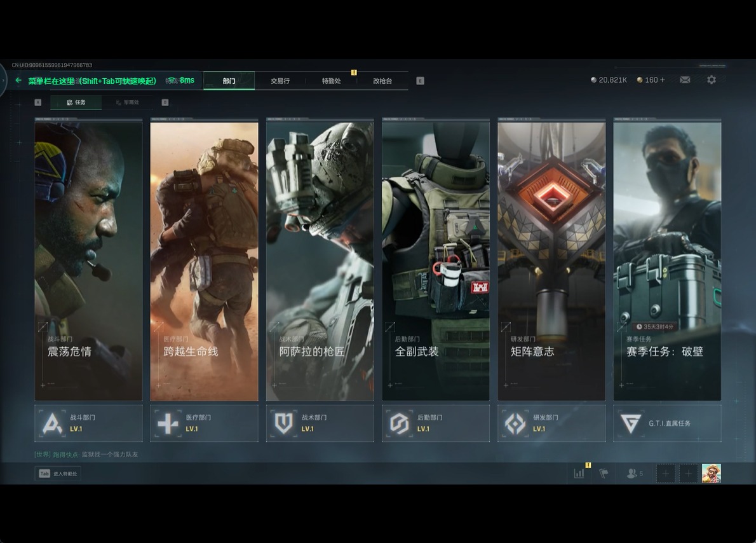This screenshot has width=756, height=543.
Task: Select the 战斗部门 department panel
Action: 88,423
